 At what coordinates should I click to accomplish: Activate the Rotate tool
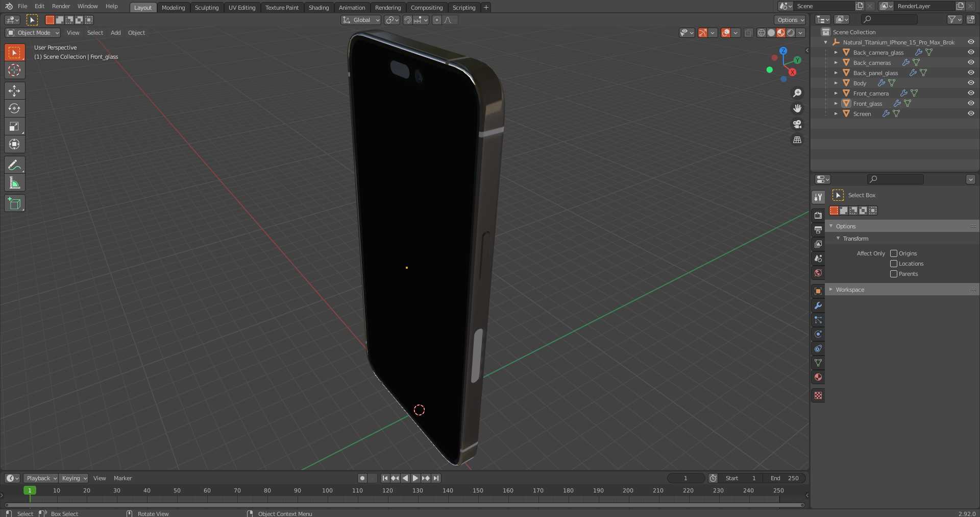[14, 108]
